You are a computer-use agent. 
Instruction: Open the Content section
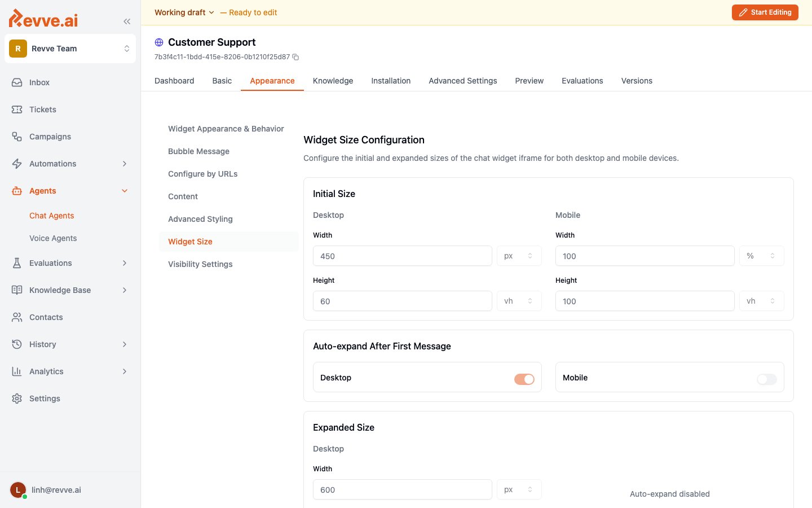229,196
